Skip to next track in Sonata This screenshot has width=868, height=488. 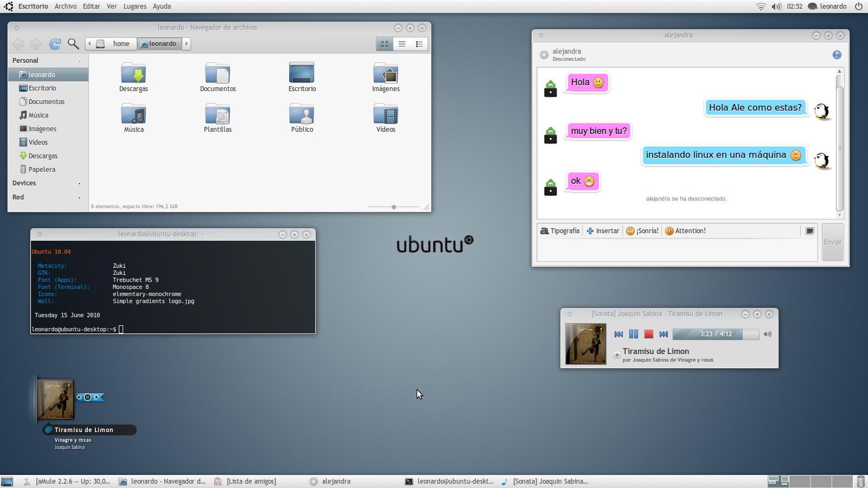click(663, 334)
